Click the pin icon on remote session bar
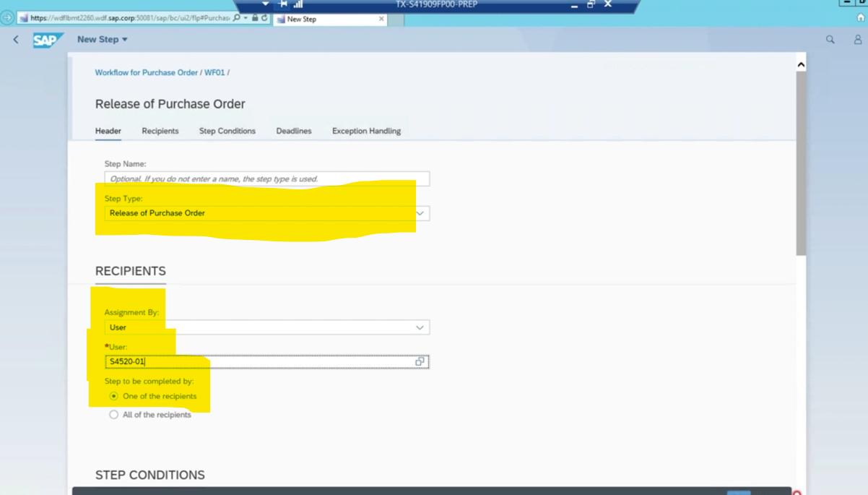 point(283,4)
